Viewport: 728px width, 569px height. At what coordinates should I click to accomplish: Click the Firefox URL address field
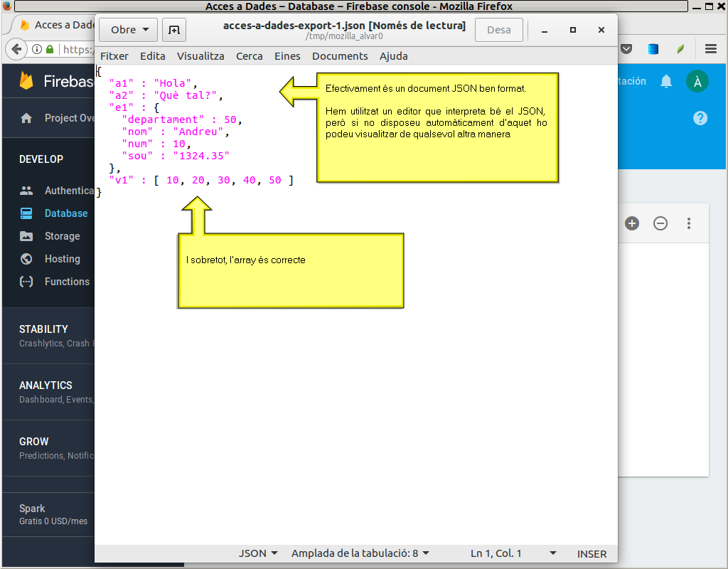(x=78, y=49)
